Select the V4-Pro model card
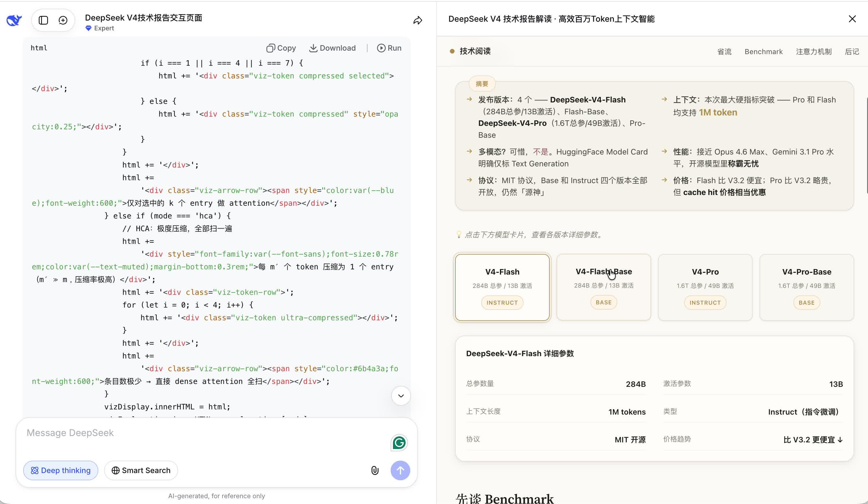Image resolution: width=868 pixels, height=504 pixels. pos(705,287)
